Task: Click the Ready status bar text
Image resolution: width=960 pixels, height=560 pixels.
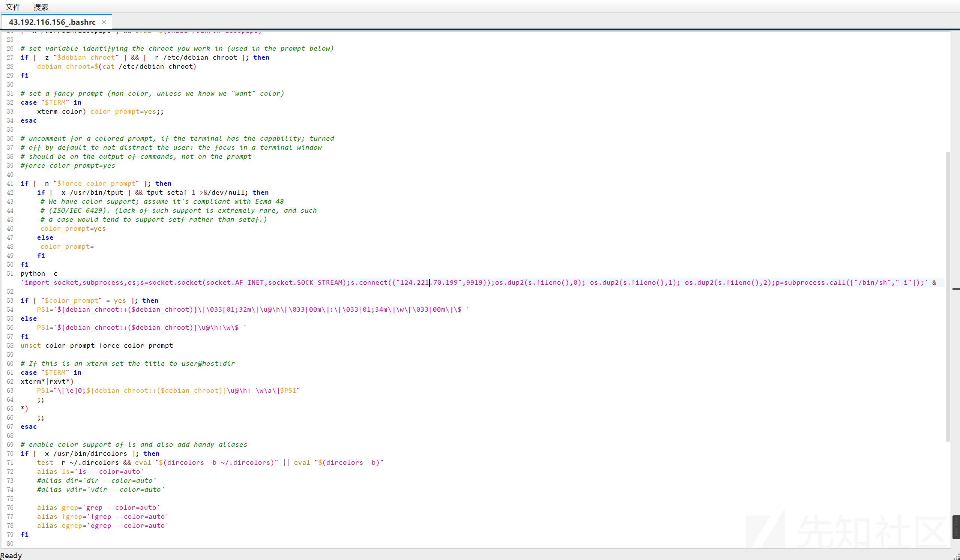Action: (11, 555)
